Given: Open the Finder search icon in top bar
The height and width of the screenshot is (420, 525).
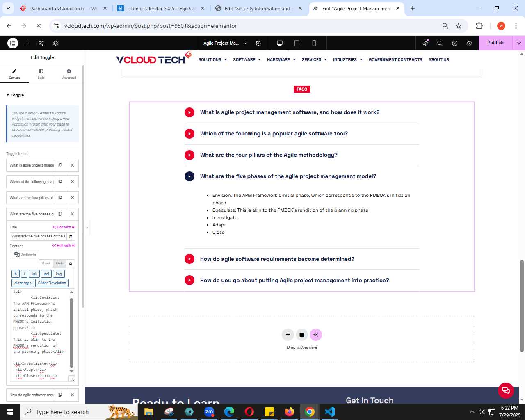Looking at the screenshot, I should click(440, 43).
